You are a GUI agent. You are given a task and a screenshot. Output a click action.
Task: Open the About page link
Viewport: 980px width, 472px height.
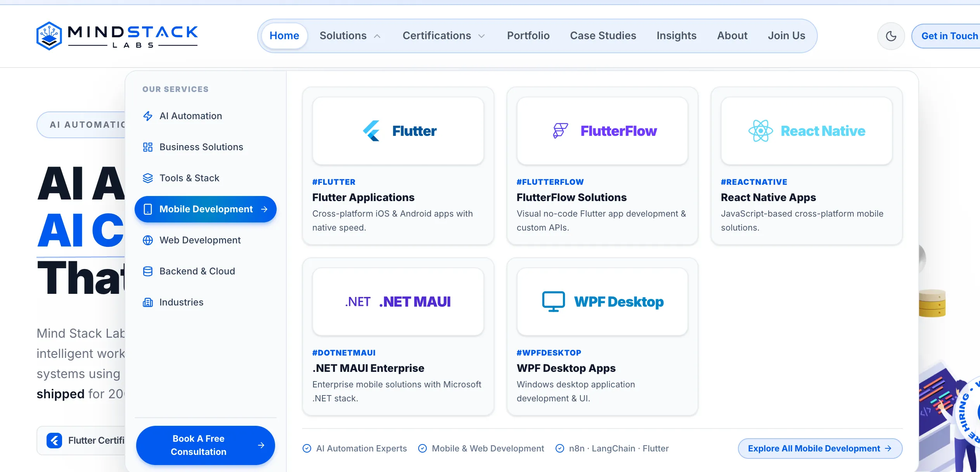(x=732, y=36)
